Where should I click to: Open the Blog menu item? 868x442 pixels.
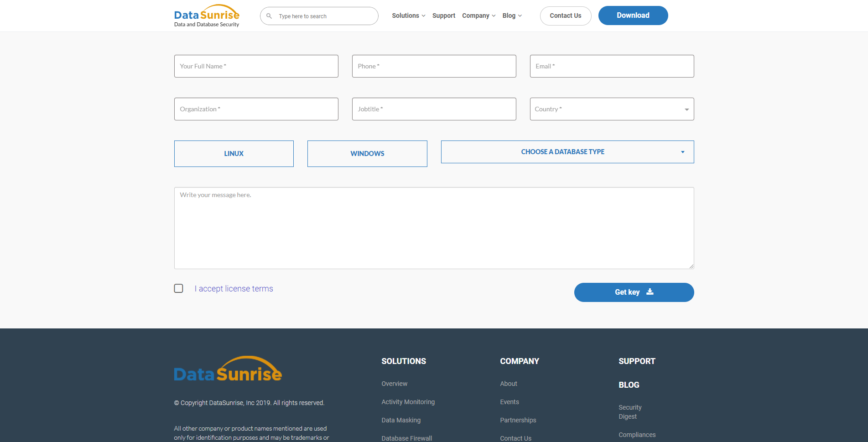click(509, 16)
